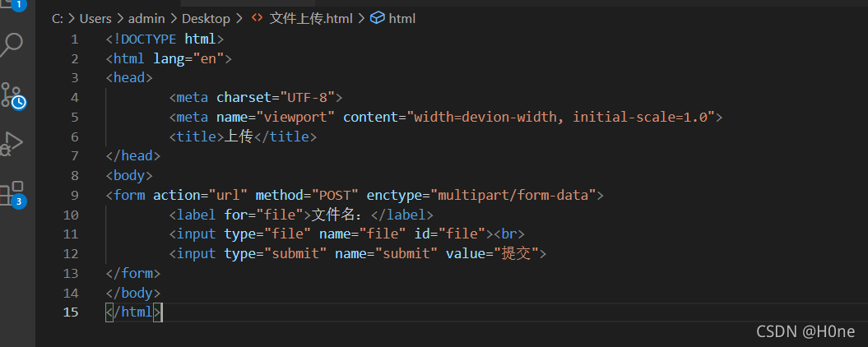Open the Source Control view icon
The width and height of the screenshot is (868, 347).
11,95
